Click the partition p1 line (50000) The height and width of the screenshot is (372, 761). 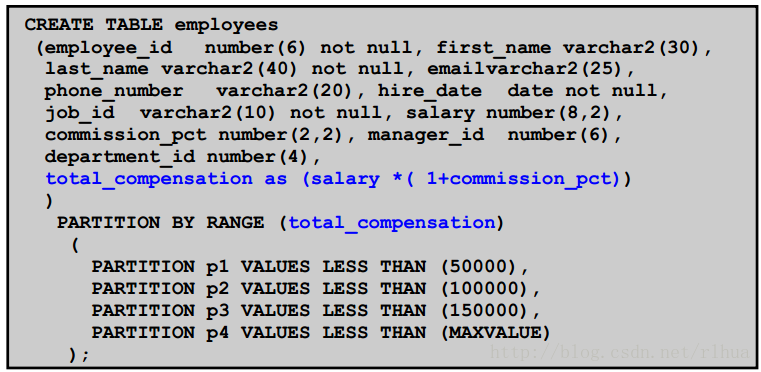310,267
